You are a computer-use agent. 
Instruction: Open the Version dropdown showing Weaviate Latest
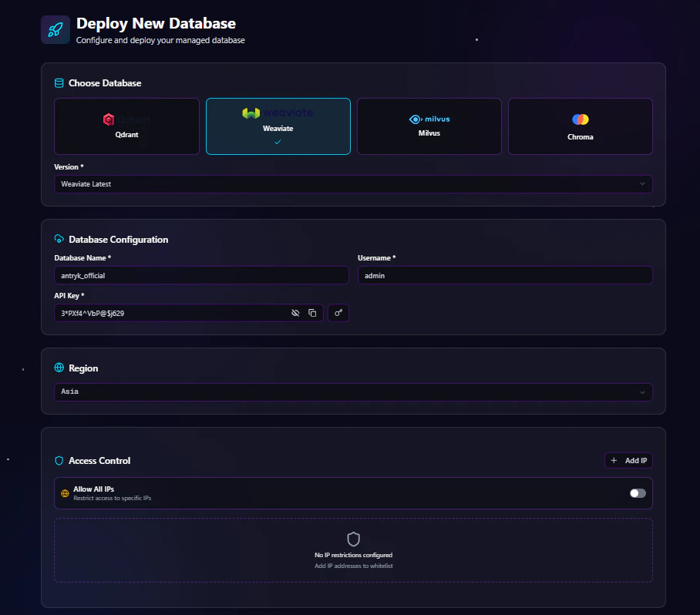[353, 184]
